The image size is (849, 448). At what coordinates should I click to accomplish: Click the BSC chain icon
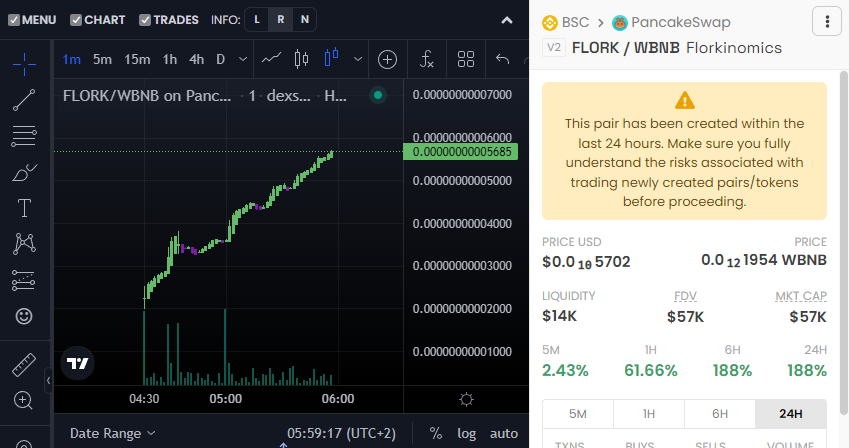(x=550, y=23)
